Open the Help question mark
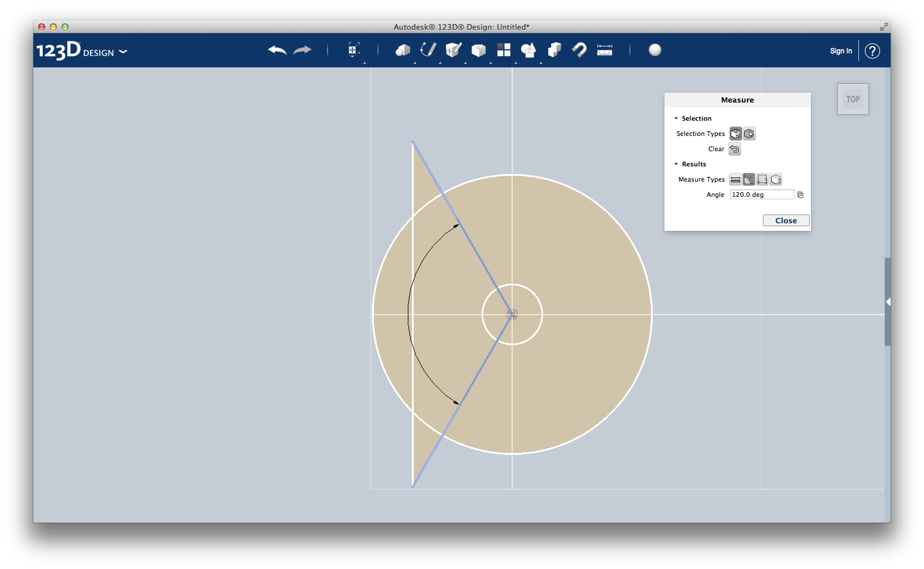Screen dimensions: 924x569 pos(872,51)
